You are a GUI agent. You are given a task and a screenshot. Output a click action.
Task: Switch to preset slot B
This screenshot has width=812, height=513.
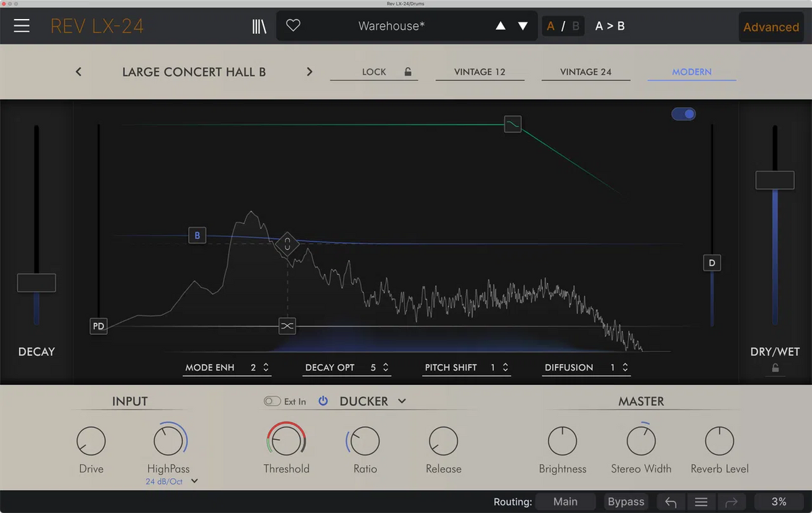(574, 26)
